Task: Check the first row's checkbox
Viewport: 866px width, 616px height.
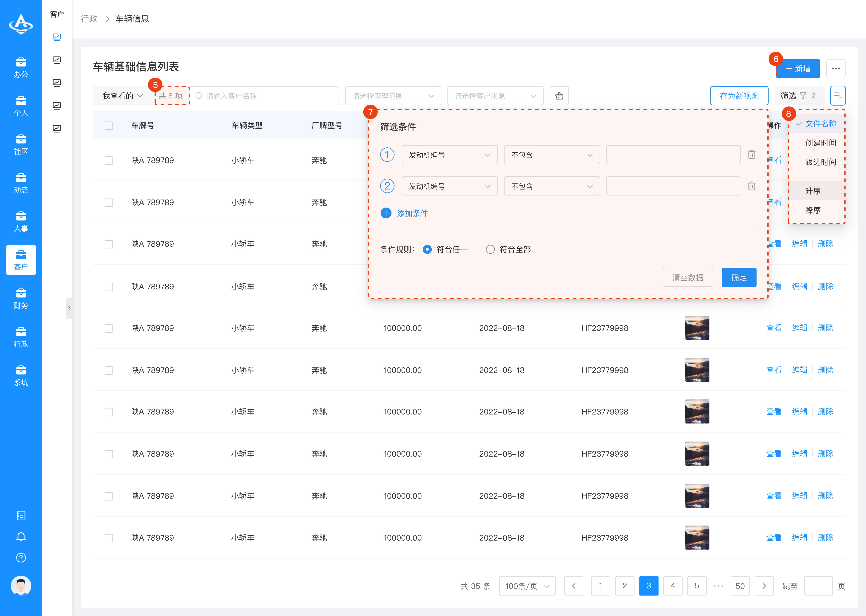Action: (x=109, y=160)
